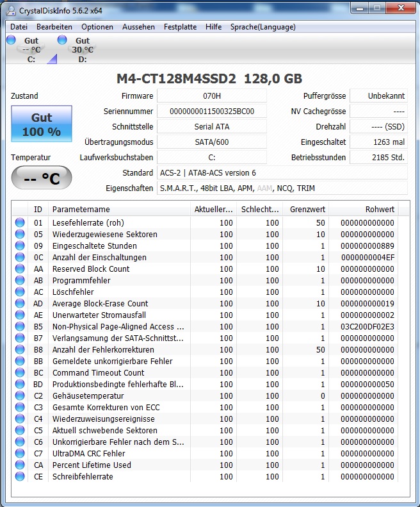420x507 pixels.
Task: Click the status orb for row B5
Action: point(20,326)
